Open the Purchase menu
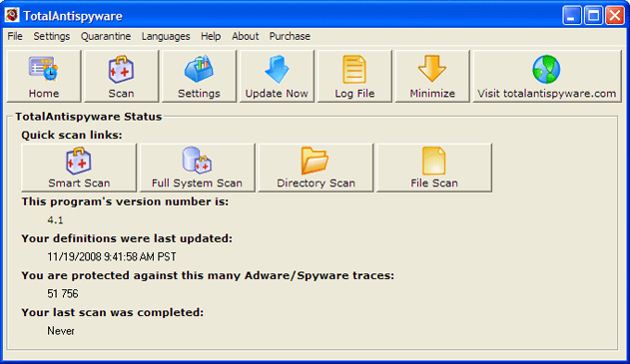The image size is (630, 364). point(290,36)
